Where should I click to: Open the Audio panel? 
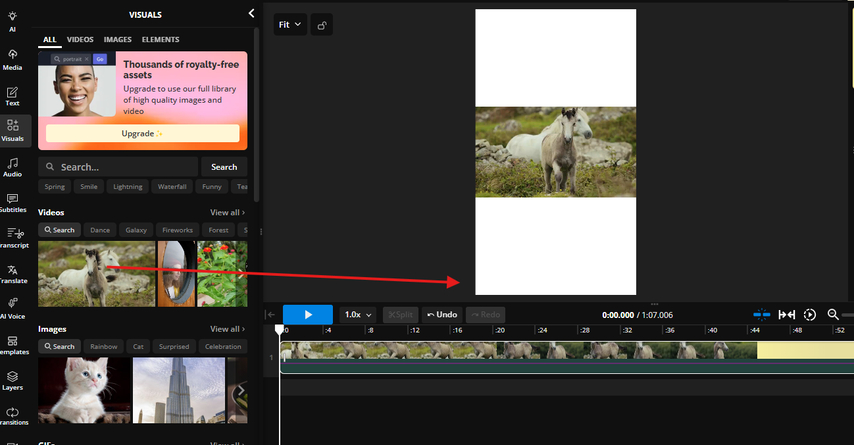coord(12,167)
